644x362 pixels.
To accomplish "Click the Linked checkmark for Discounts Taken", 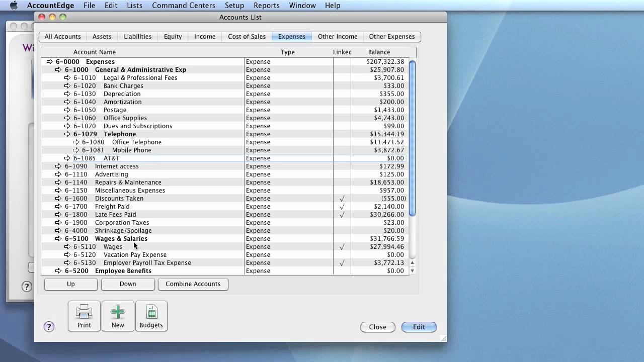I will [342, 199].
